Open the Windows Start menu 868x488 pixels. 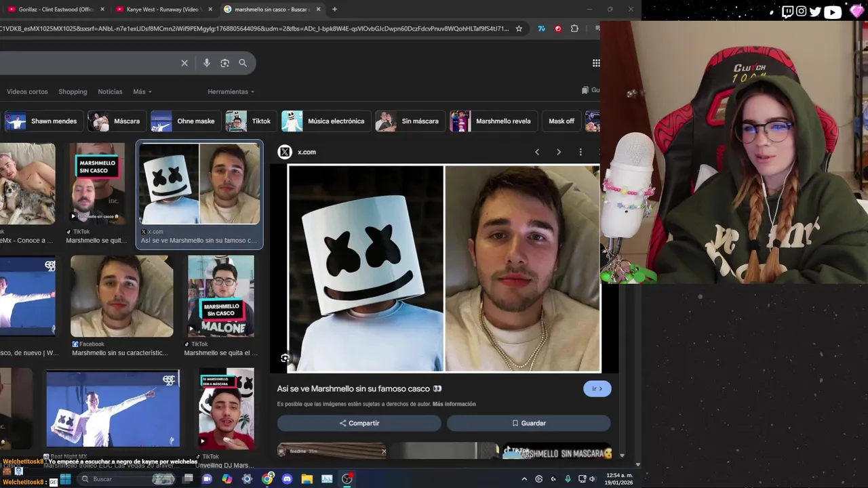(65, 479)
